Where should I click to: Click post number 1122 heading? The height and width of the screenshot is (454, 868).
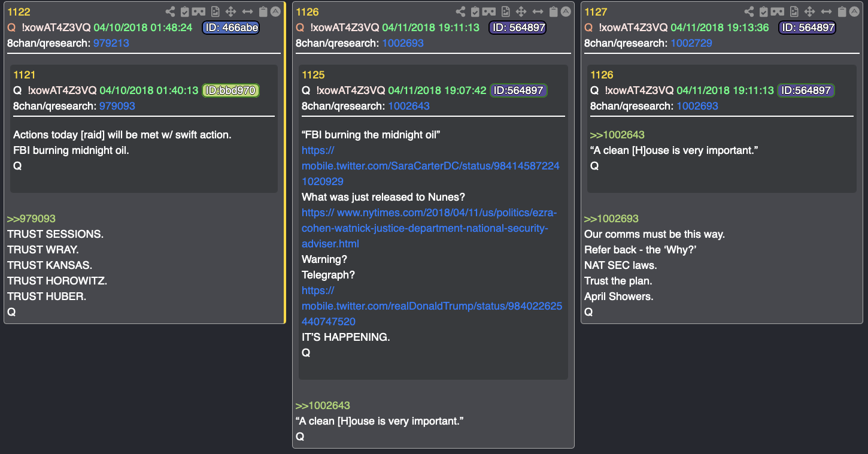[x=19, y=12]
